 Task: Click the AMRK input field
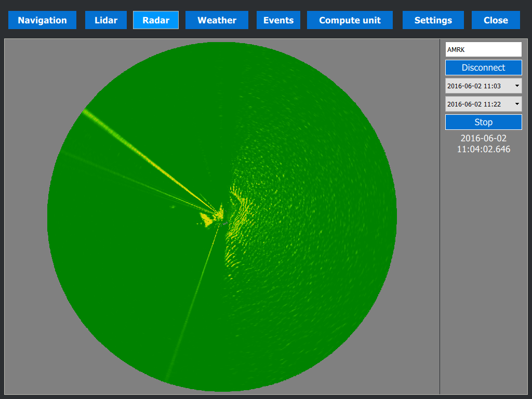484,49
